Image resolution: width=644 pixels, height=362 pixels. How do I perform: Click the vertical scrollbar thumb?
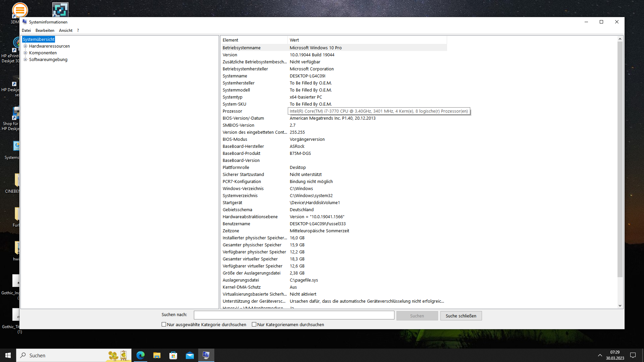click(x=620, y=160)
